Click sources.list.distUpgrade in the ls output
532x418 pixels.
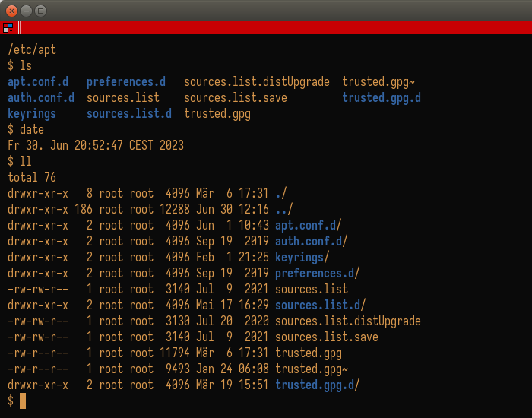coord(257,82)
